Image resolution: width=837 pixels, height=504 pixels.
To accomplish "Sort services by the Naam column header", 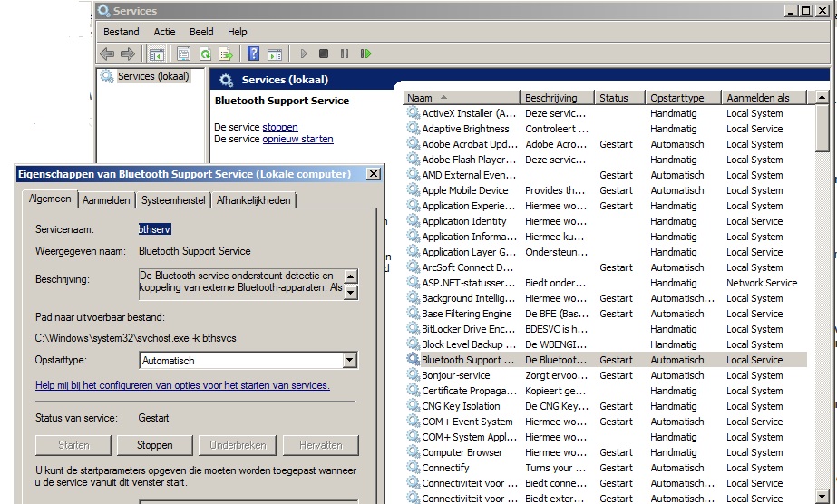I will tap(462, 98).
